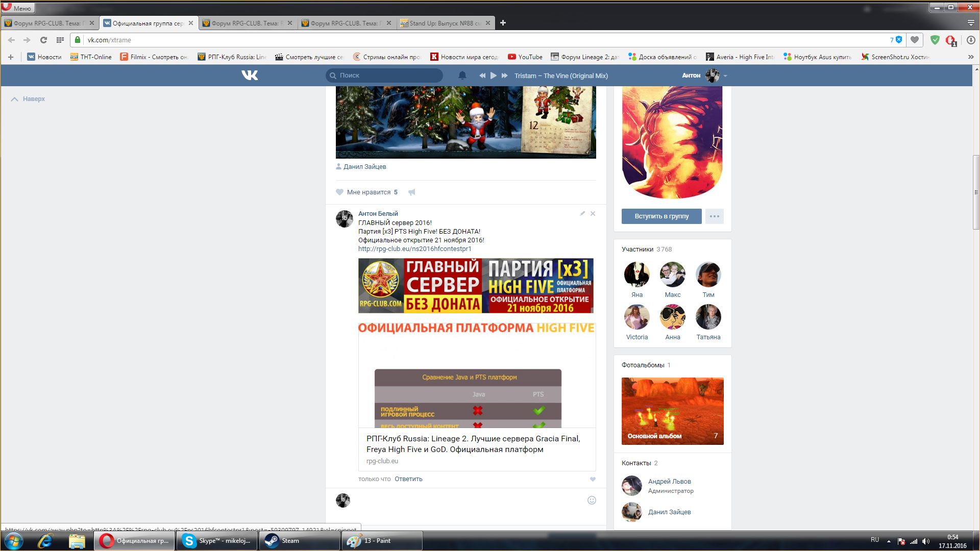Image resolution: width=980 pixels, height=551 pixels.
Task: Expand the Антон profile dropdown arrow
Action: 725,76
